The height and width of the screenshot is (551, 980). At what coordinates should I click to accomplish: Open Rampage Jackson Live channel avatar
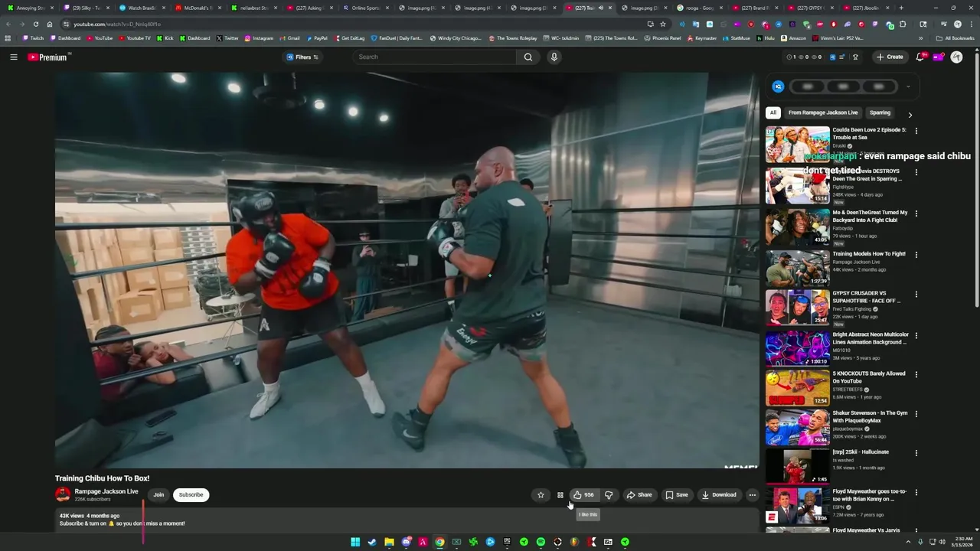63,494
